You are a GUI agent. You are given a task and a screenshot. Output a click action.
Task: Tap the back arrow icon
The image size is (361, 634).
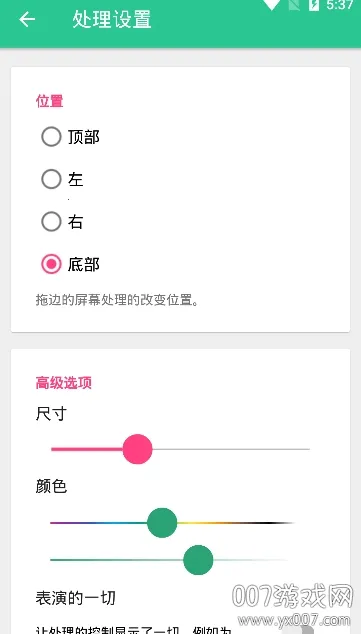27,19
